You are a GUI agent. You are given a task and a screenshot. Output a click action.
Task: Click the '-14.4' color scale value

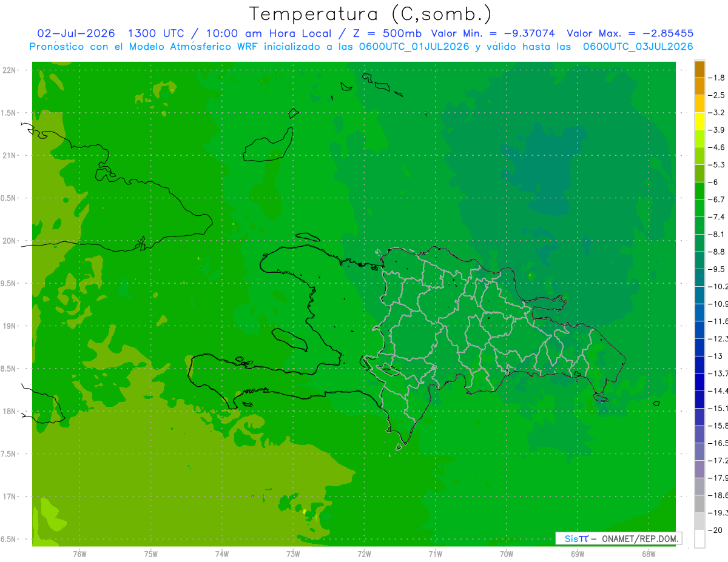click(718, 391)
